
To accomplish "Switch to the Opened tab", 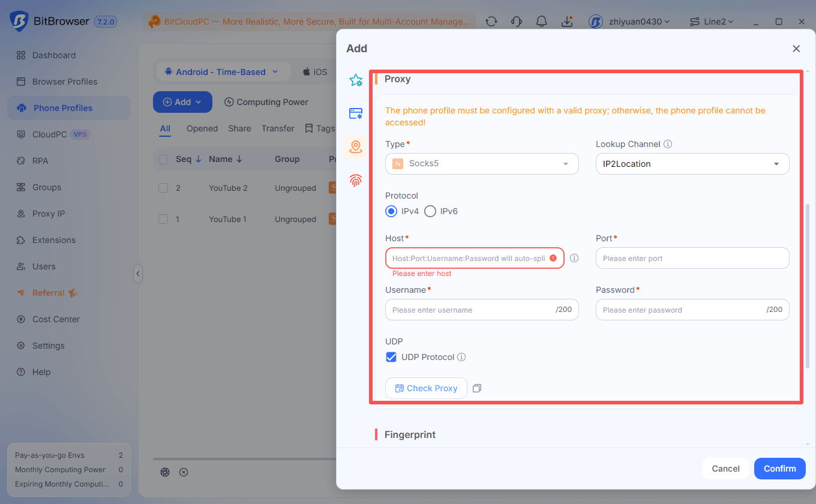I will [x=202, y=128].
